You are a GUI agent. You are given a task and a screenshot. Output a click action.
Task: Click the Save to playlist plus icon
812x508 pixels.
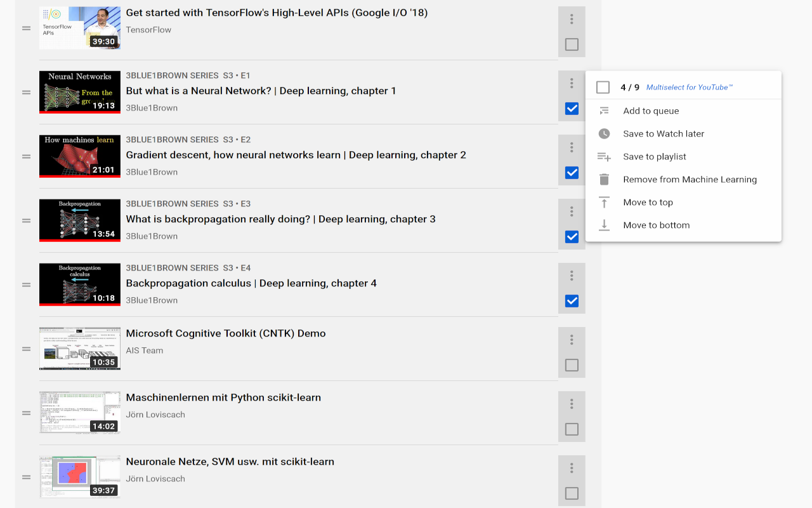604,156
